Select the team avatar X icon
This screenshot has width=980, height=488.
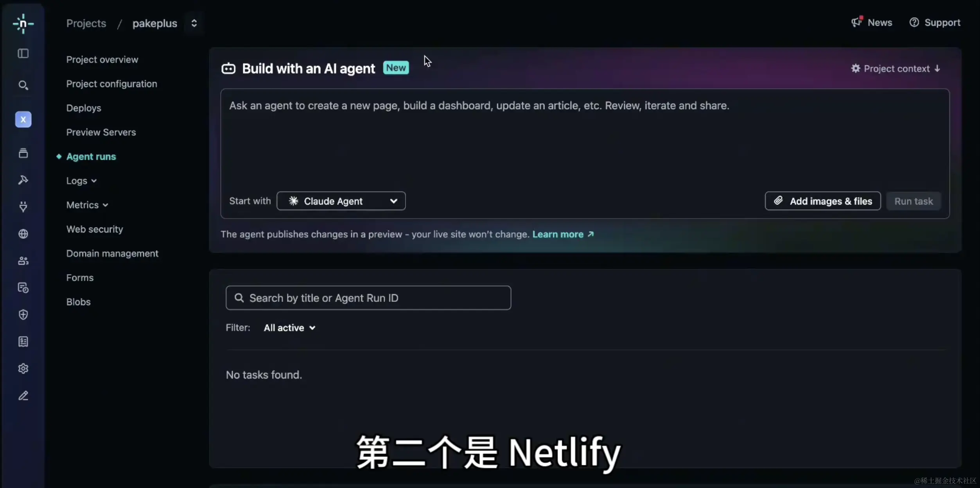[x=23, y=120]
